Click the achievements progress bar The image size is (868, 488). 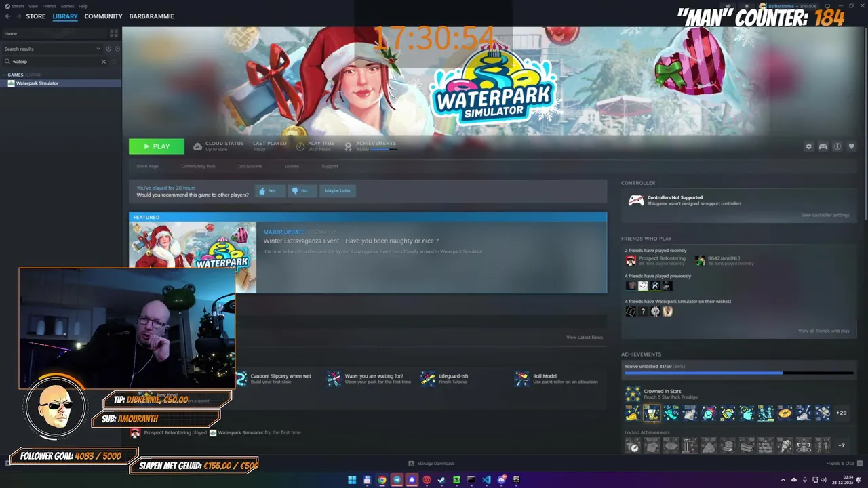click(x=738, y=373)
